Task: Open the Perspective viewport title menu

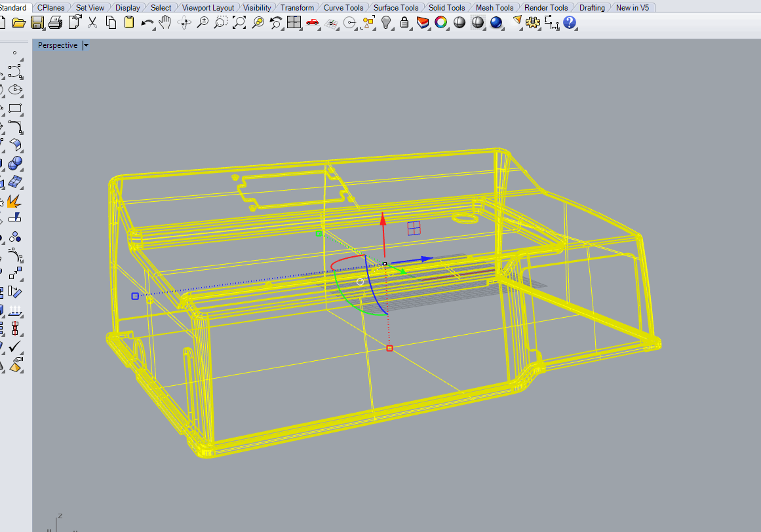Action: (x=85, y=45)
